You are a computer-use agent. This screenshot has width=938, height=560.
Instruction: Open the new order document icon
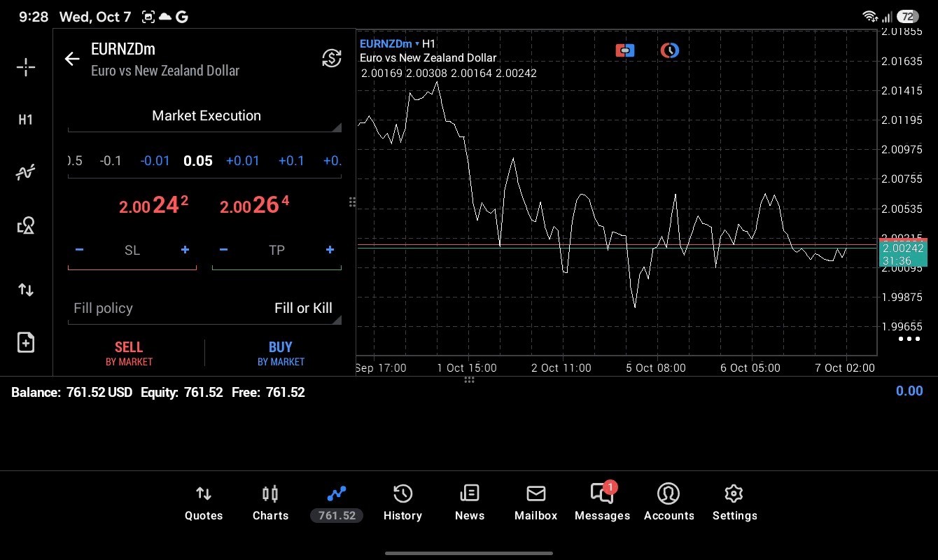(26, 342)
